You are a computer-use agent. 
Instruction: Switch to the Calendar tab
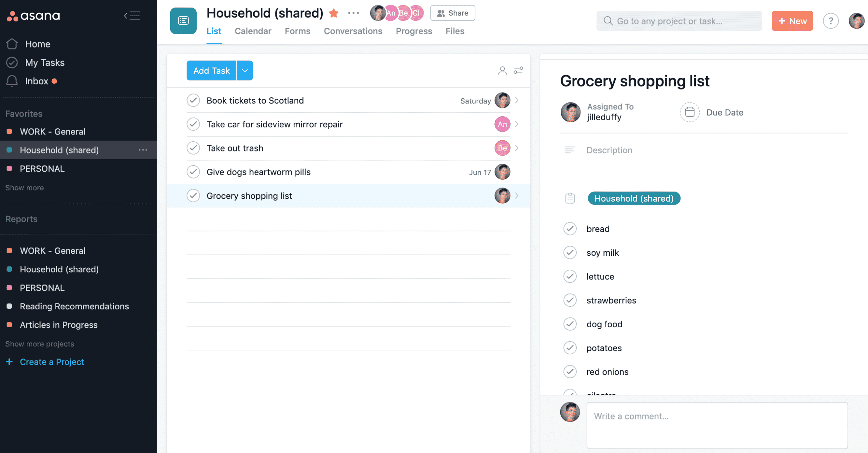click(253, 31)
